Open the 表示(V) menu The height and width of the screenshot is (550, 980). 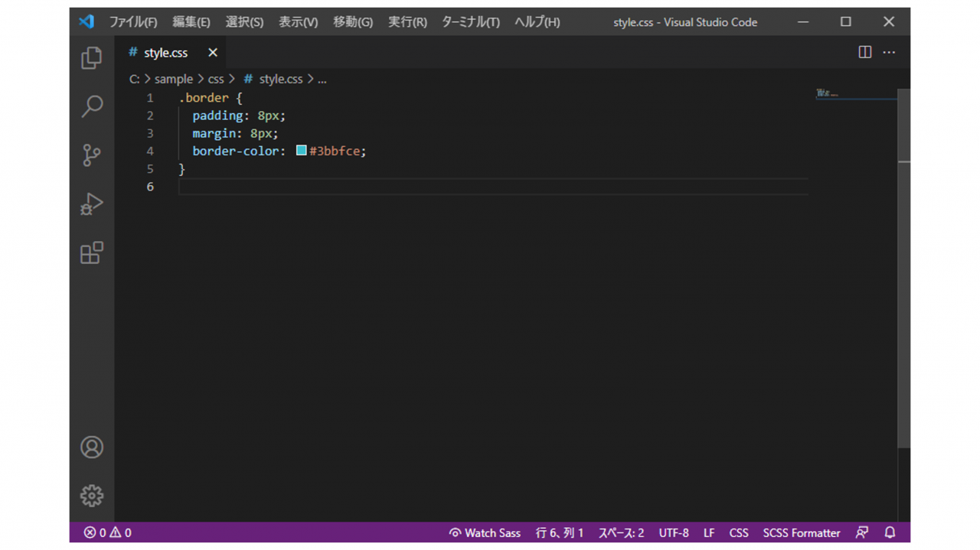coord(298,22)
